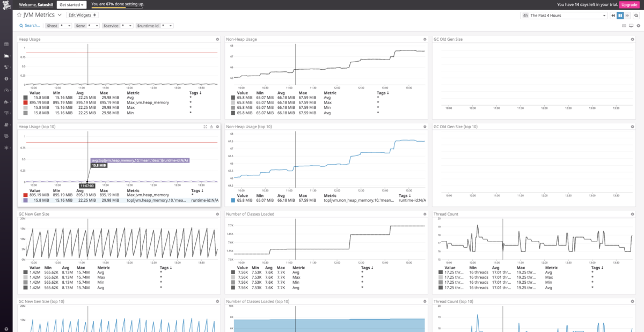Image resolution: width=644 pixels, height=332 pixels.
Task: Click fullscreen icon on Heap Usage (top 10)
Action: [205, 127]
